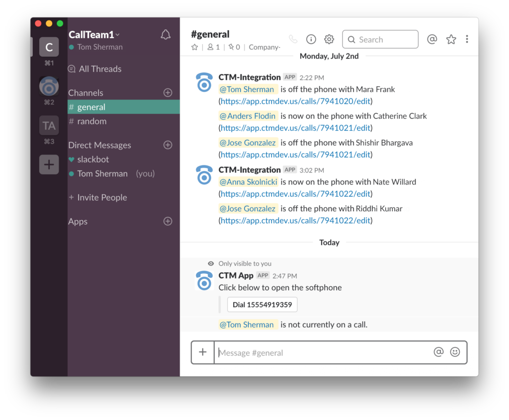Open starred items in header
The height and width of the screenshot is (420, 509).
(x=451, y=39)
